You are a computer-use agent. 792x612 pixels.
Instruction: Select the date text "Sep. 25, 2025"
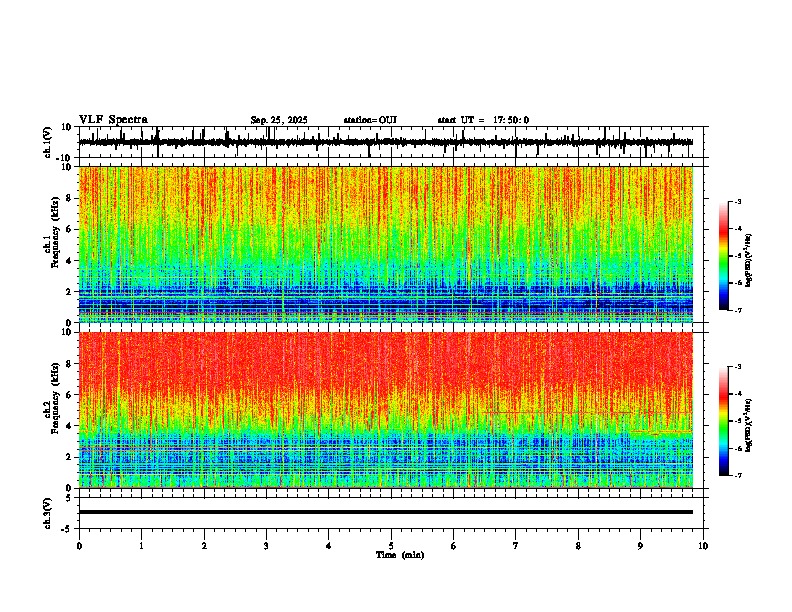coord(279,120)
